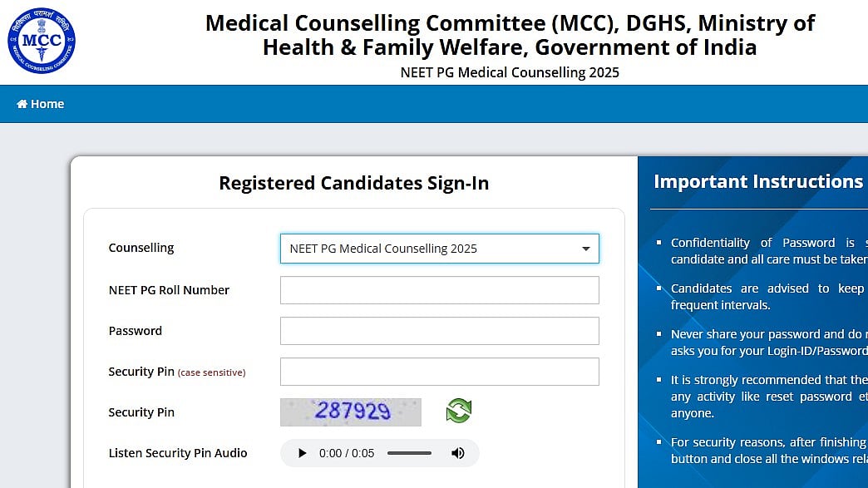
Task: Click the Listen Security Pin Audio label
Action: tap(178, 452)
